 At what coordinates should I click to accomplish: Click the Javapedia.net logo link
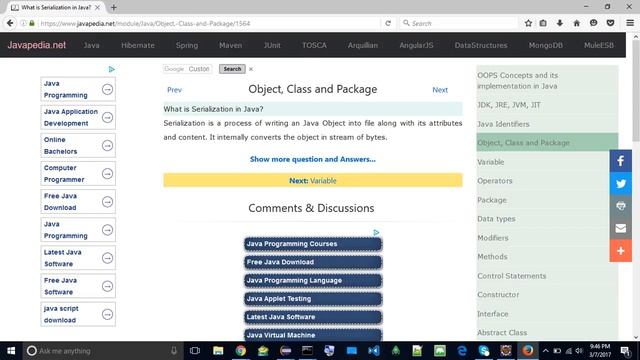[37, 45]
